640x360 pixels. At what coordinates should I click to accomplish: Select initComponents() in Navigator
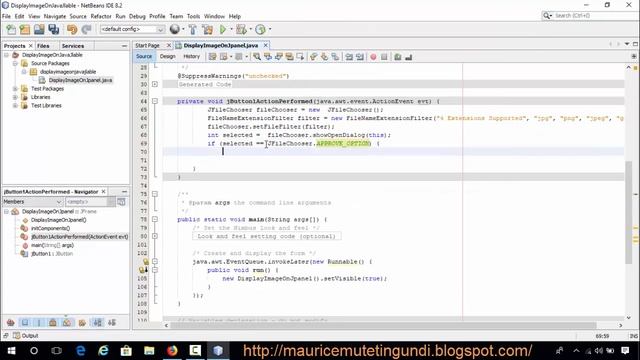coord(51,228)
